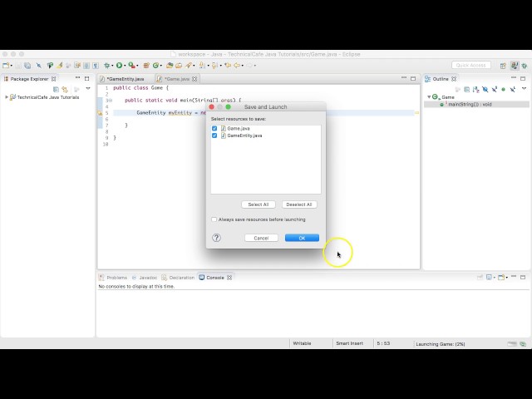Uncheck the GameEntity.java checkbox
The width and height of the screenshot is (532, 399).
(214, 135)
